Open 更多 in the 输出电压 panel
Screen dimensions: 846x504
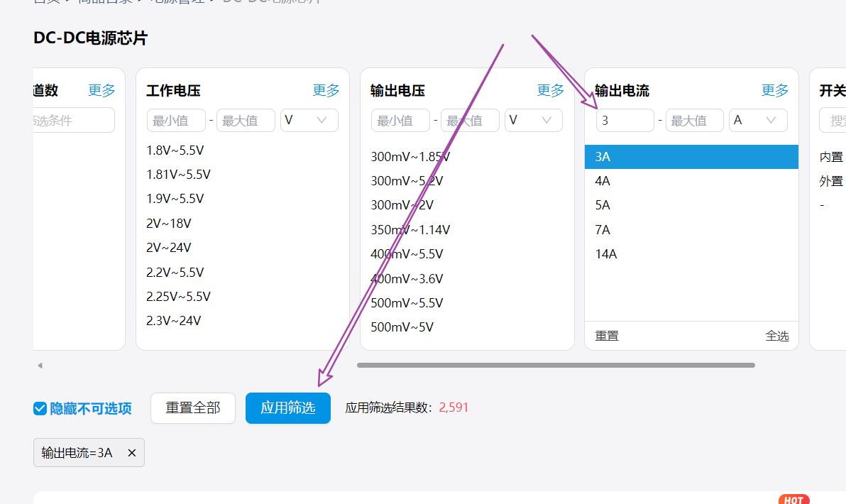[x=550, y=90]
